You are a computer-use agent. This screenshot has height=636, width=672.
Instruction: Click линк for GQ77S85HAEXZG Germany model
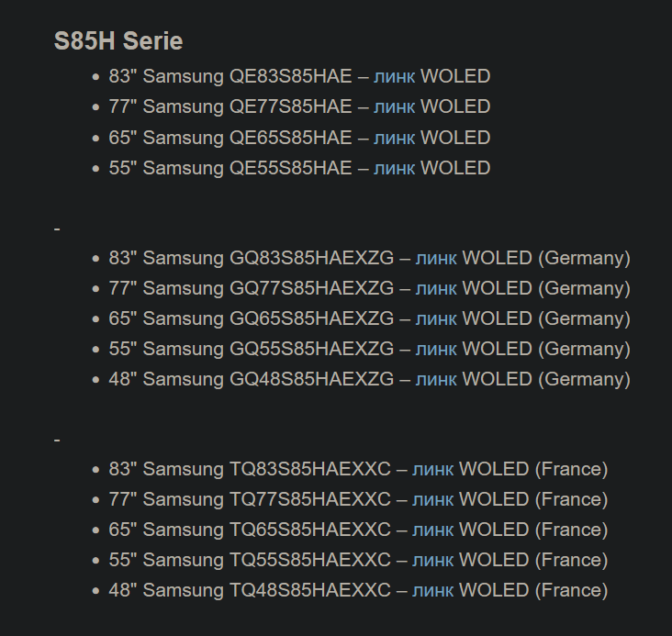(x=436, y=289)
